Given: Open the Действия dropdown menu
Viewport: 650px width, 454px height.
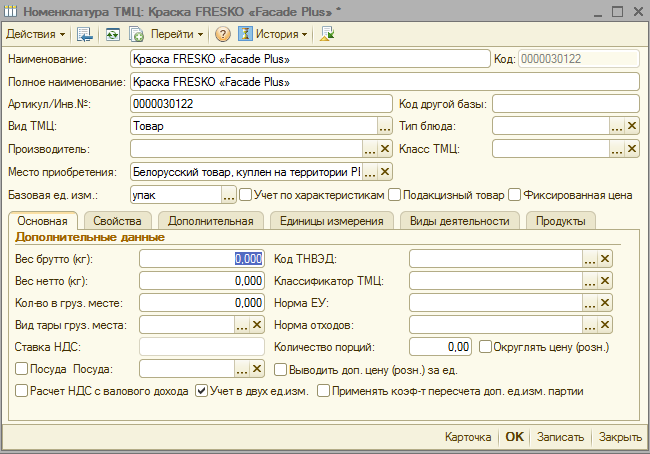Looking at the screenshot, I should pyautogui.click(x=35, y=34).
